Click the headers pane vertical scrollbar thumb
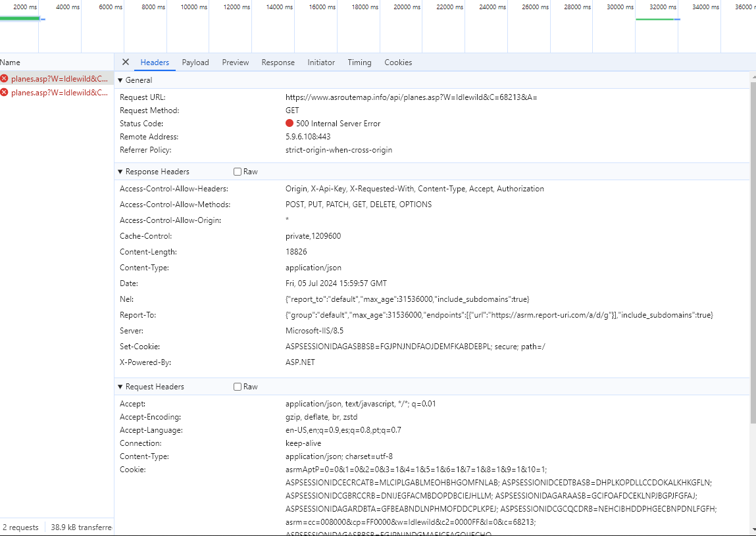Image resolution: width=756 pixels, height=536 pixels. (x=752, y=250)
